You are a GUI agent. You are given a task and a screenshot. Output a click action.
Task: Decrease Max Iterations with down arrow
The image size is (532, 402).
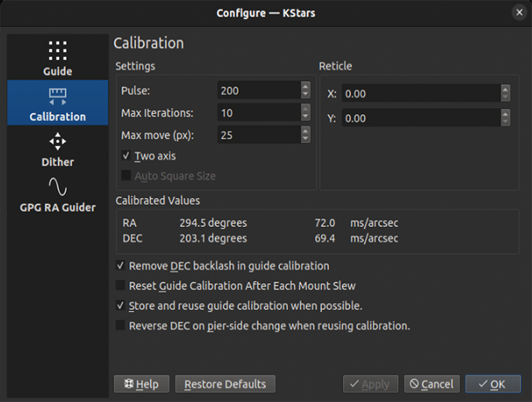(305, 117)
